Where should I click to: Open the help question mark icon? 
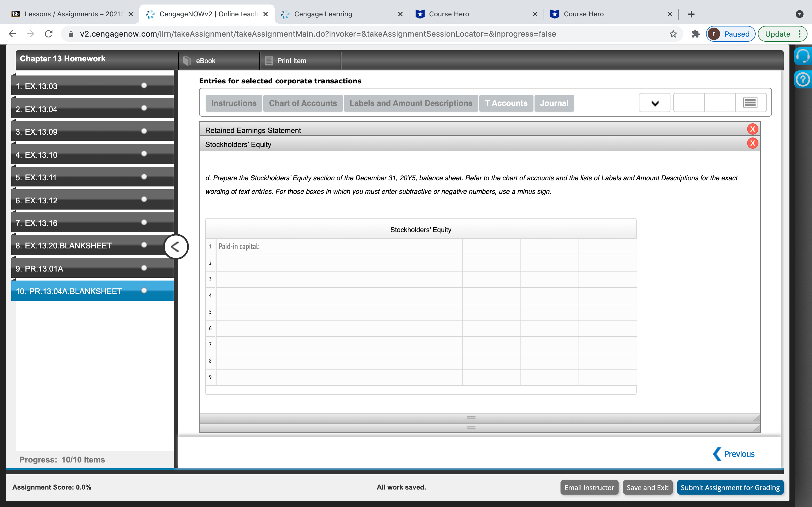[803, 80]
